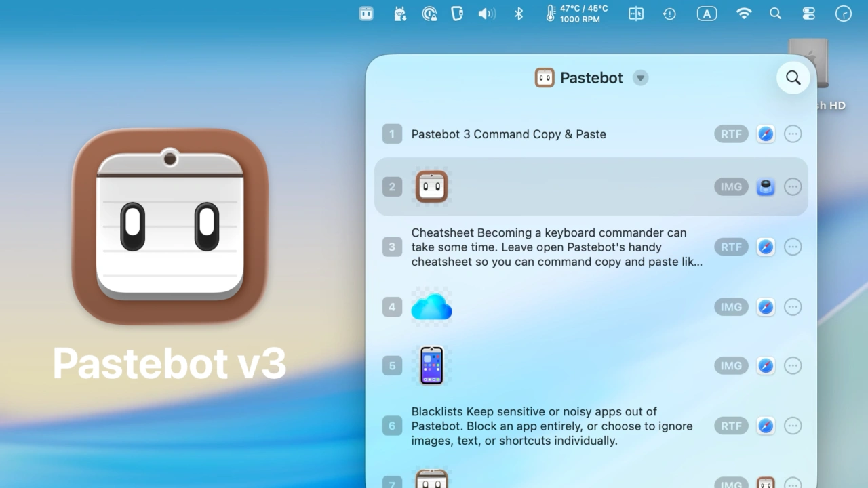
Task: Click the Pastebot app icon in panel header
Action: (x=545, y=78)
